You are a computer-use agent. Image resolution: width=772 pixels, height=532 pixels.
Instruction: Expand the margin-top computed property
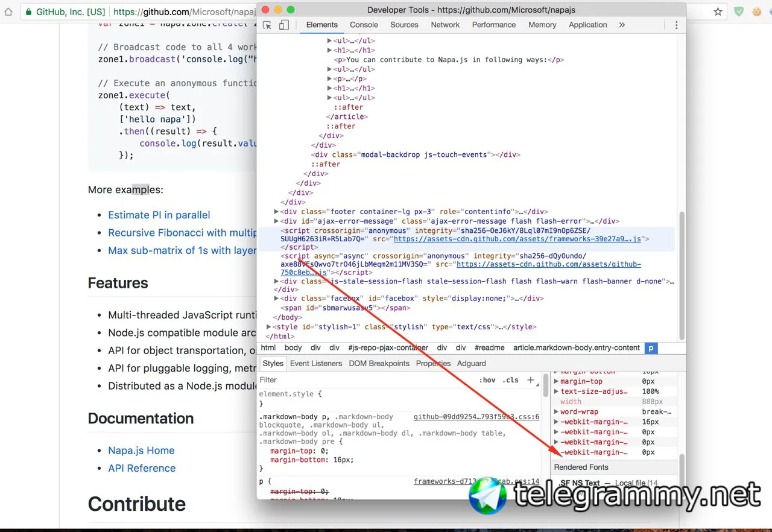point(556,381)
